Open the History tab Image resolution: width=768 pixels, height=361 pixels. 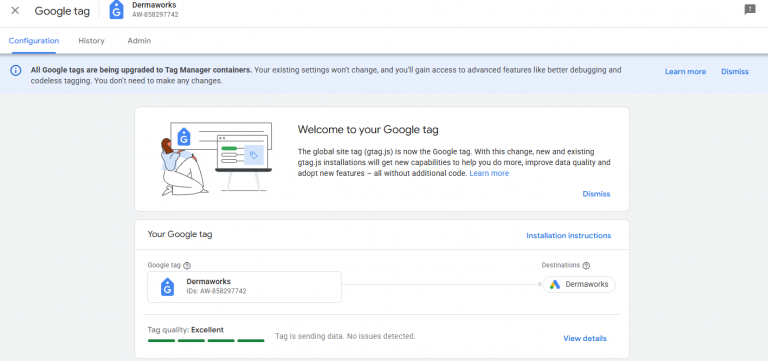92,41
